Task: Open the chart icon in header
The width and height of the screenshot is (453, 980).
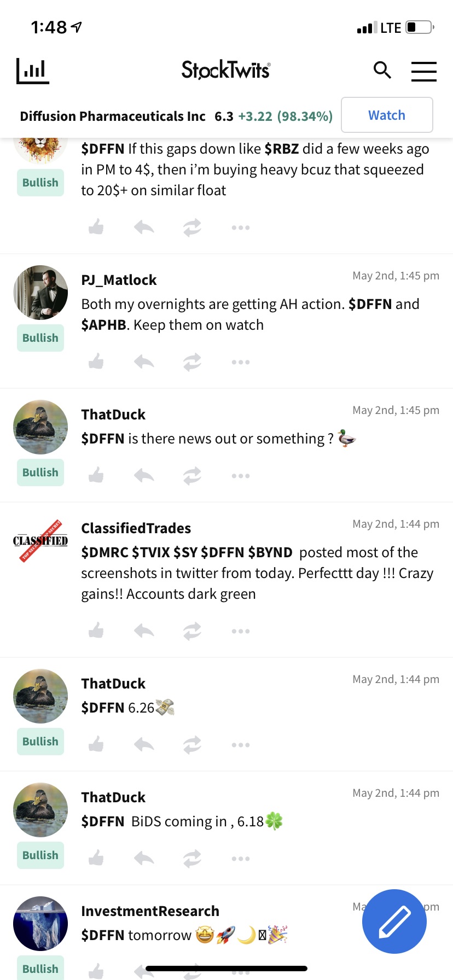Action: [33, 71]
